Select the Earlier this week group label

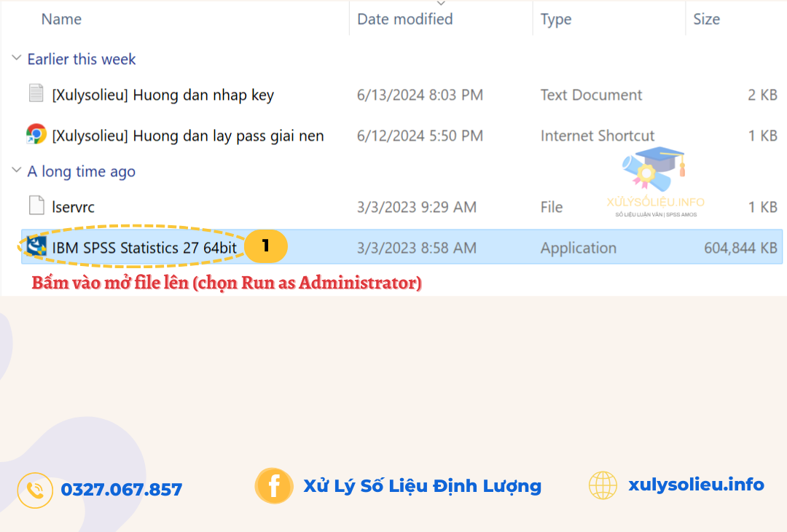[82, 59]
